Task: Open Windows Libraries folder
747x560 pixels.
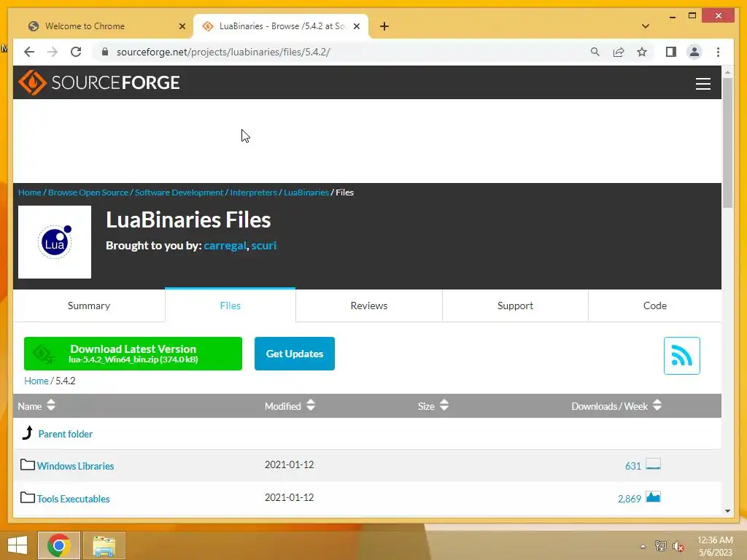Action: (x=75, y=466)
